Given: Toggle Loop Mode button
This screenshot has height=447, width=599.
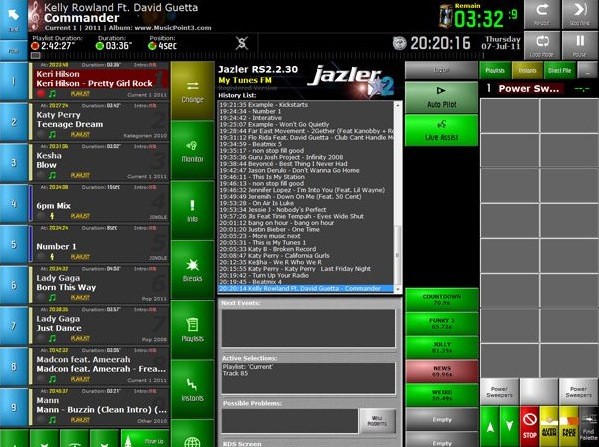Looking at the screenshot, I should pyautogui.click(x=542, y=45).
